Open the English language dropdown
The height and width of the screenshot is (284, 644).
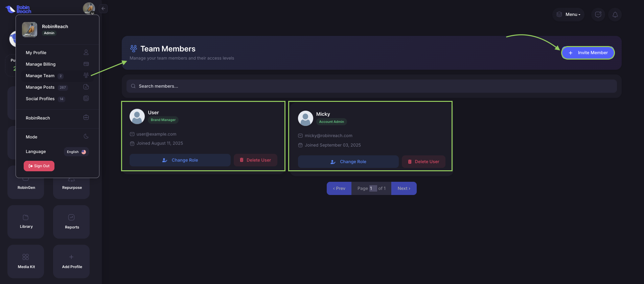pos(76,152)
